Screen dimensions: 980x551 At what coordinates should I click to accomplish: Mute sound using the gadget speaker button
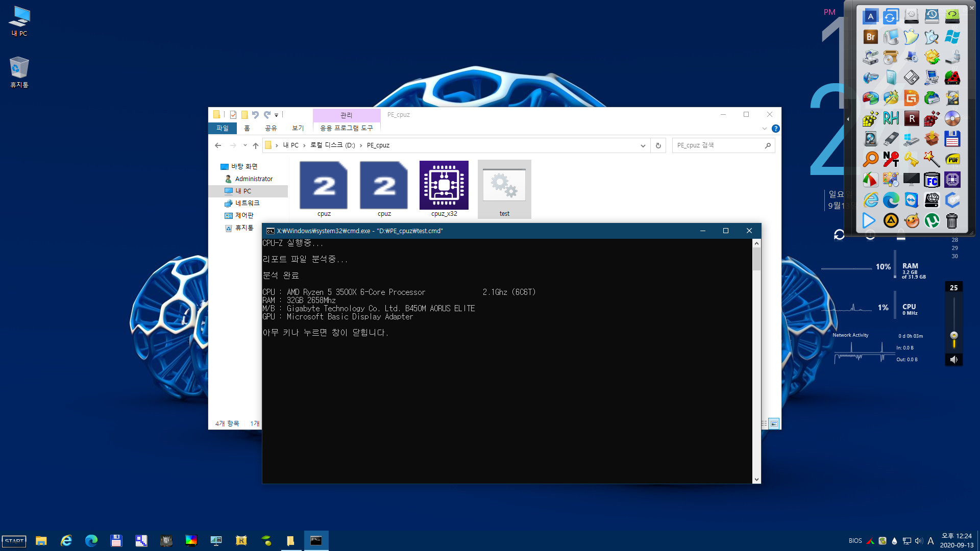pyautogui.click(x=953, y=360)
